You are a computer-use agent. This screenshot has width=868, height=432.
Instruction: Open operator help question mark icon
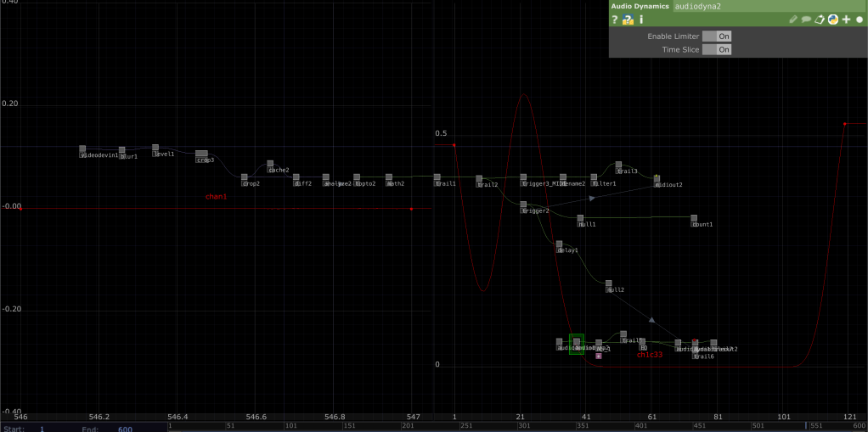tap(615, 20)
